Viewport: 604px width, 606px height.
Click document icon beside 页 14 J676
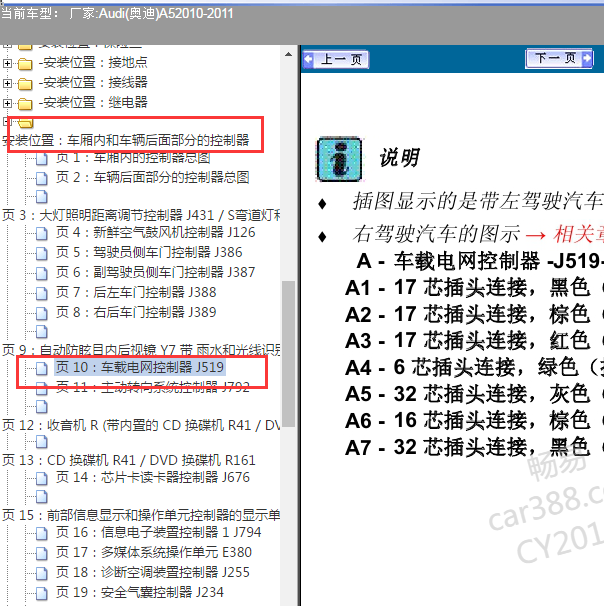click(41, 478)
